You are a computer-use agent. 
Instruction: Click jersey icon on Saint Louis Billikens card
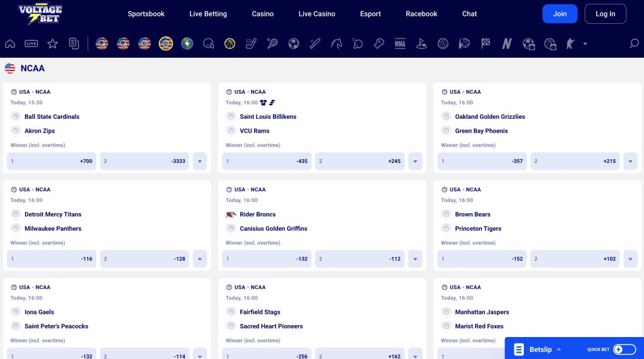pos(264,102)
